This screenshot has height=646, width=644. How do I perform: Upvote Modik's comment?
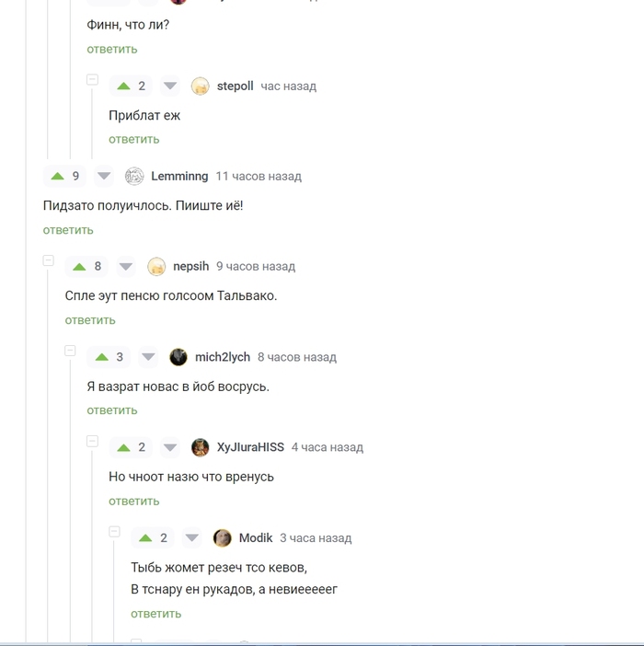coord(145,538)
